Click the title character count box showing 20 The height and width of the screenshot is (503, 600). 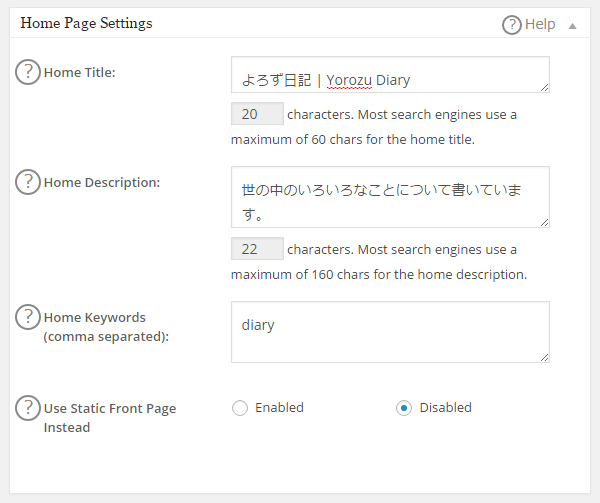tap(257, 114)
